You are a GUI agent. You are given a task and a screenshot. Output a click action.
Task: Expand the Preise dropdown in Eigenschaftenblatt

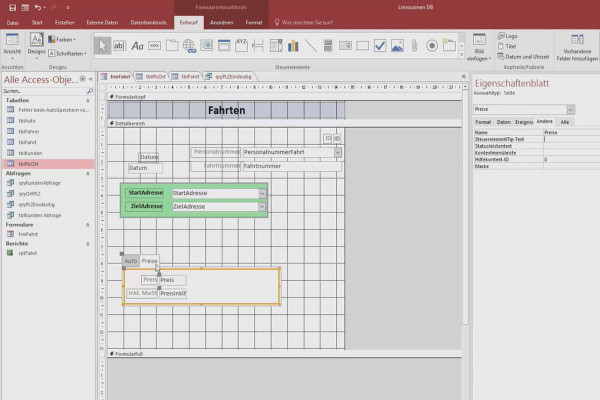(x=571, y=109)
